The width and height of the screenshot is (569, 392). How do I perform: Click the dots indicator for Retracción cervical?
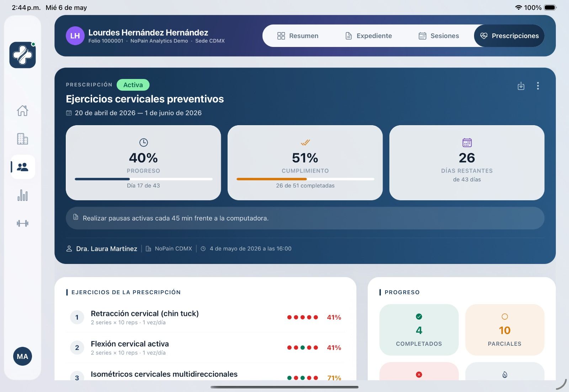point(303,317)
